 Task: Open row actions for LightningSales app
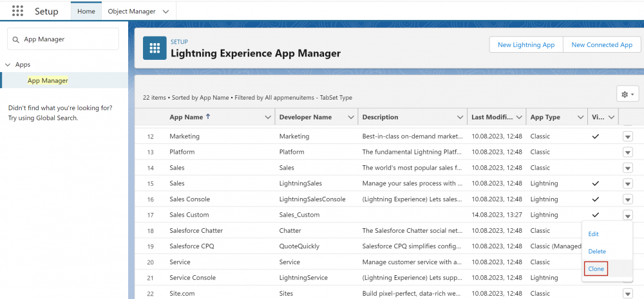[x=627, y=184]
